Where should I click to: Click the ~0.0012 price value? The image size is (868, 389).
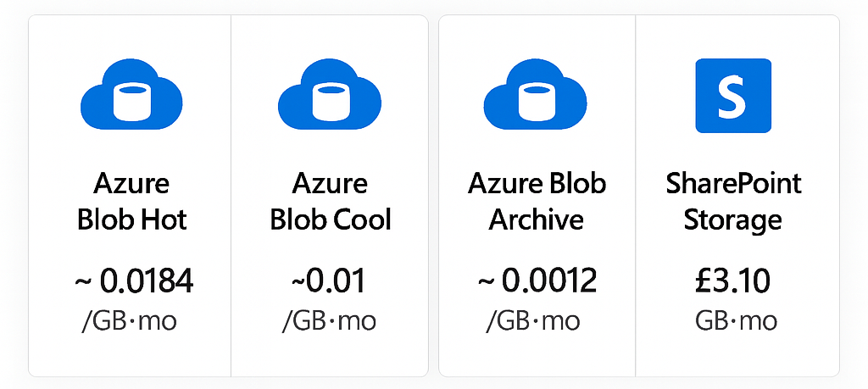click(x=536, y=281)
